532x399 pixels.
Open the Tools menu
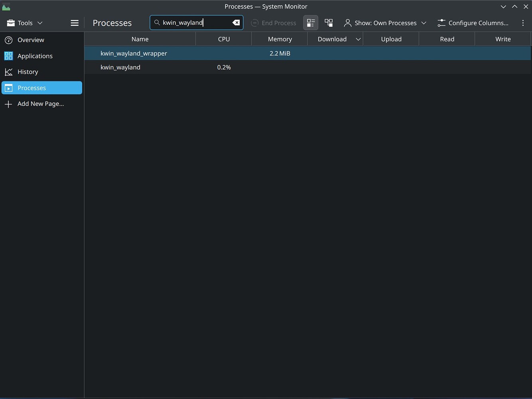tap(24, 23)
